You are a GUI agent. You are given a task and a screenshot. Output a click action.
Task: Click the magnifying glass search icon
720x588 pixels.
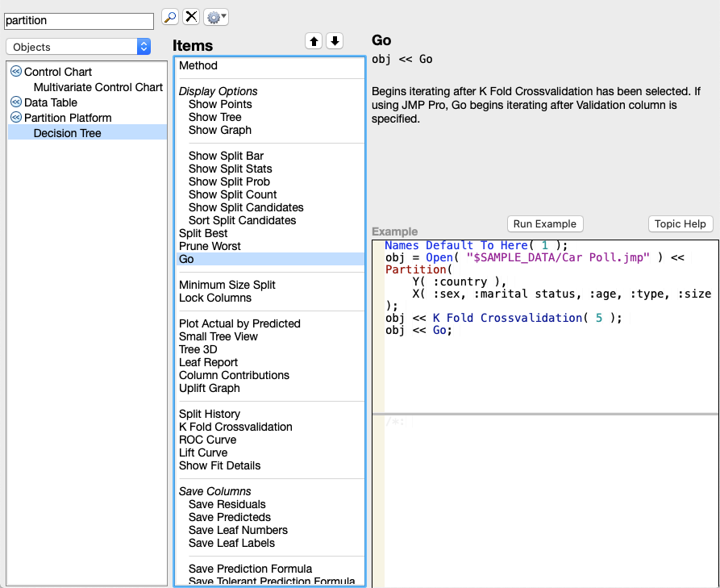pos(170,16)
